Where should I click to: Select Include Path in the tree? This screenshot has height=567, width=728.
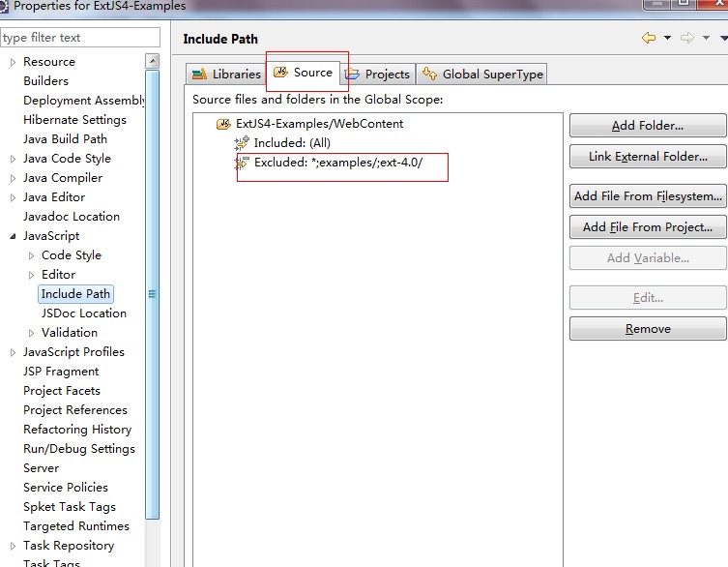[x=75, y=294]
